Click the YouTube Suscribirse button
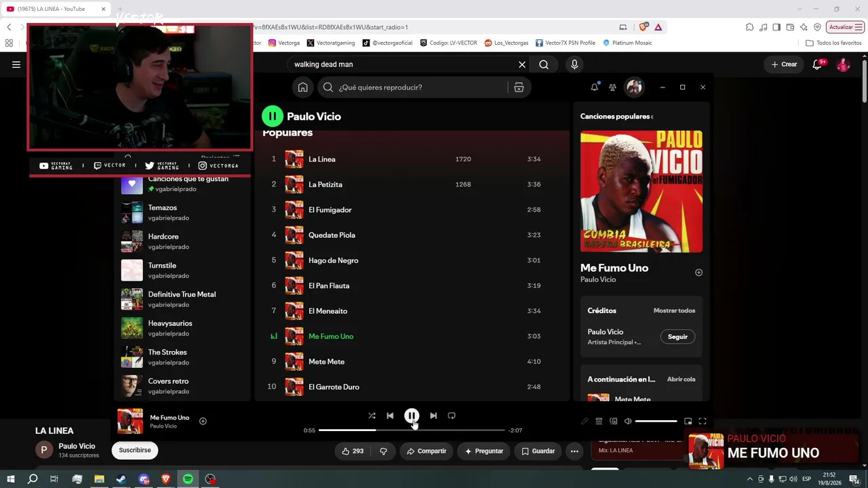Screen dimensions: 868x488 pyautogui.click(x=135, y=450)
